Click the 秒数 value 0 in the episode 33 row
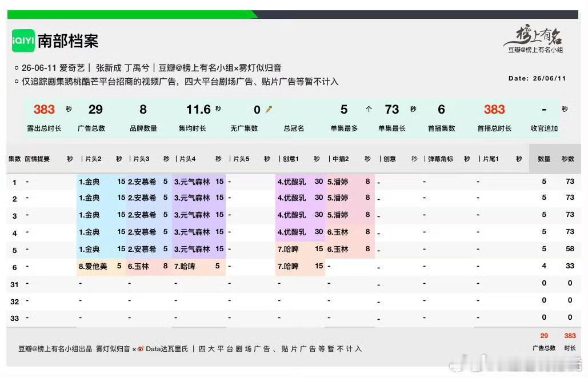The width and height of the screenshot is (588, 378). click(x=570, y=317)
